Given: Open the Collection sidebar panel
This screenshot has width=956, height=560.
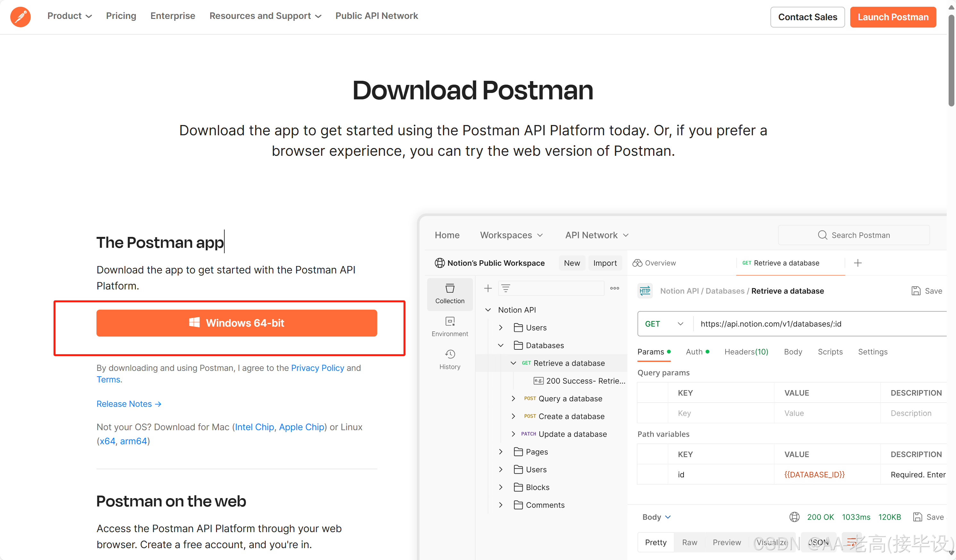Looking at the screenshot, I should tap(450, 294).
